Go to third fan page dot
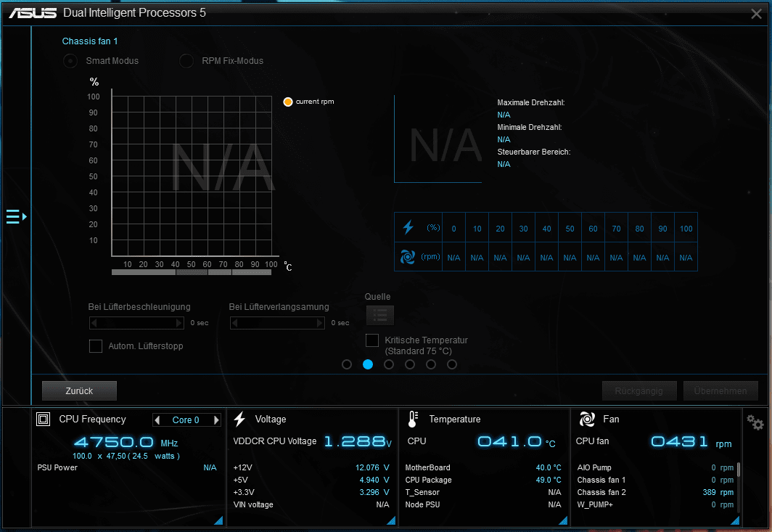Viewport: 772px width, 532px height. (x=389, y=364)
